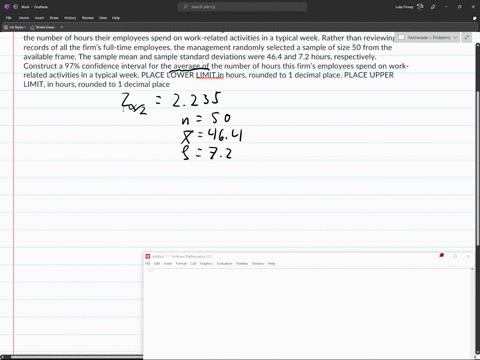Open the Mathematica Graphics menu
The width and height of the screenshot is (480, 360).
tap(206, 264)
